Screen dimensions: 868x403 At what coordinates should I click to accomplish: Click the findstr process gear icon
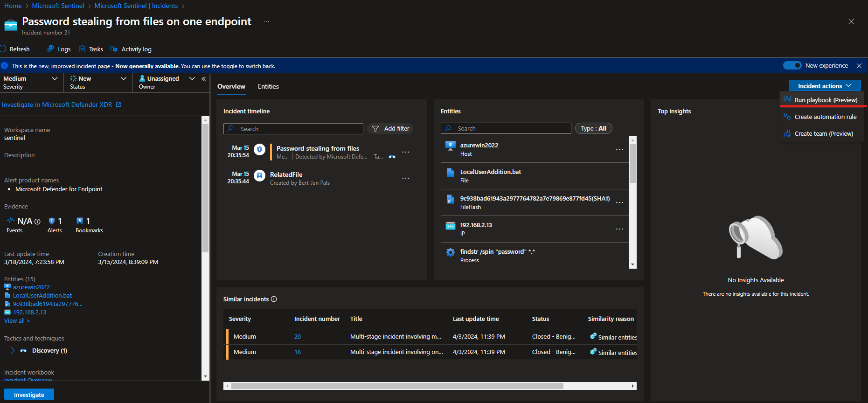click(x=450, y=252)
